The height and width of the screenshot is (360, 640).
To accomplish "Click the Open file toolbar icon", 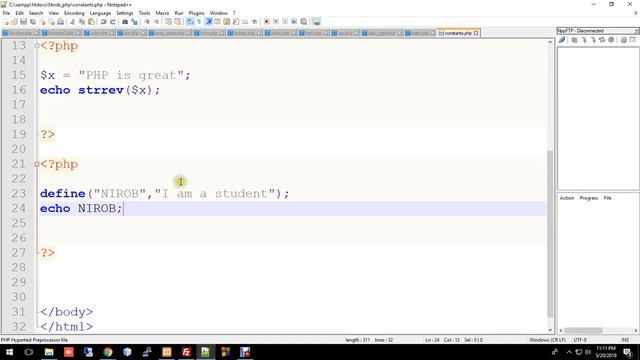I will (14, 22).
